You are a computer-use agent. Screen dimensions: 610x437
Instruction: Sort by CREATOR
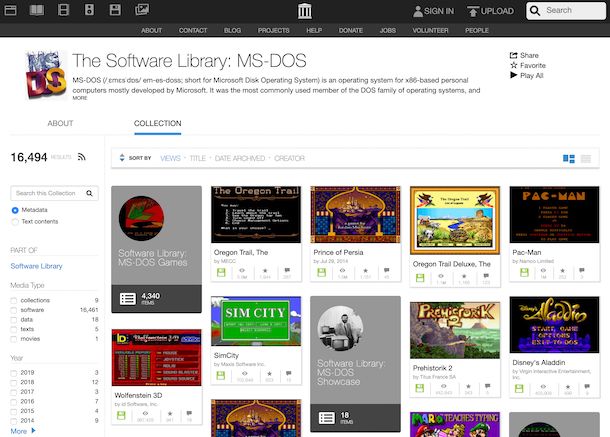point(289,158)
